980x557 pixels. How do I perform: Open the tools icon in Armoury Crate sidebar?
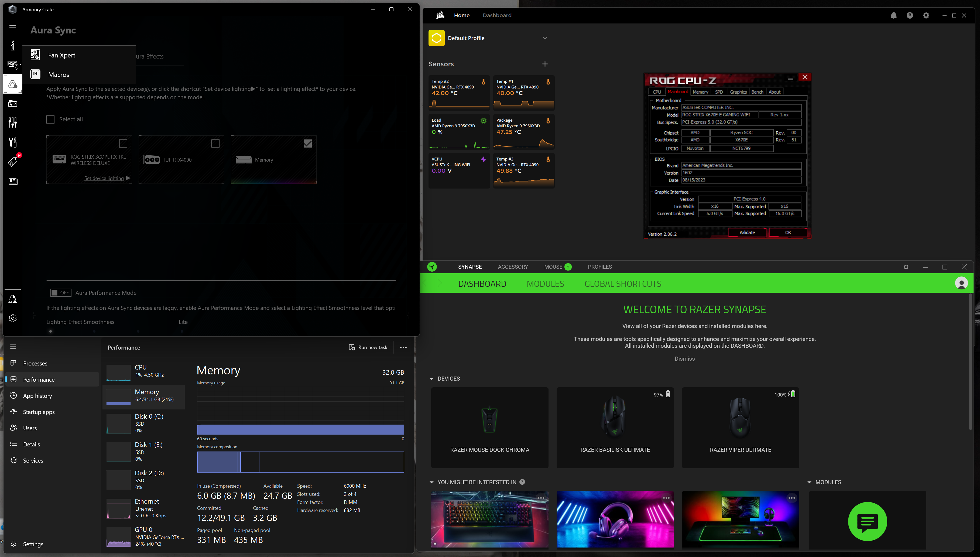[13, 142]
